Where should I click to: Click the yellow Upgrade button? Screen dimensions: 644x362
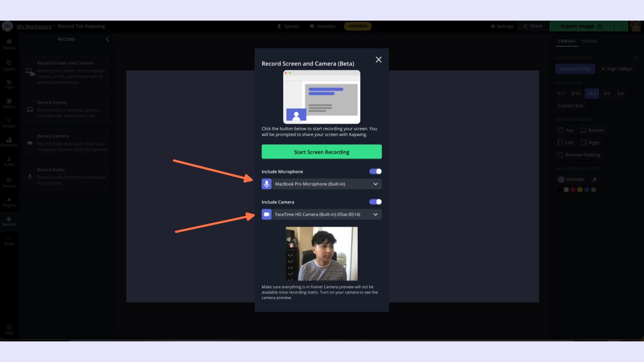pyautogui.click(x=358, y=26)
